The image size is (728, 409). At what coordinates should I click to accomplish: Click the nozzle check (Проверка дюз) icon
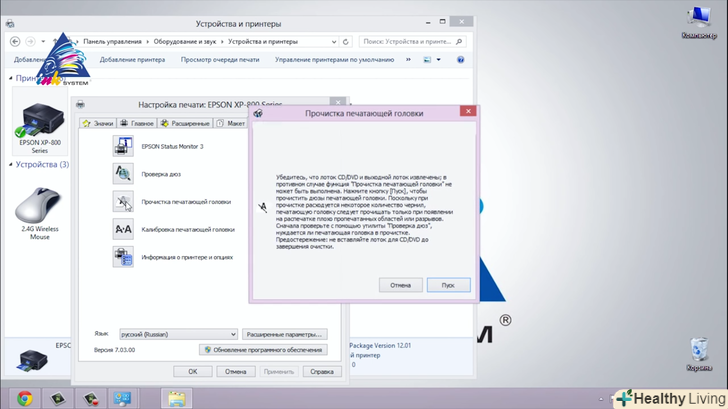pos(123,174)
